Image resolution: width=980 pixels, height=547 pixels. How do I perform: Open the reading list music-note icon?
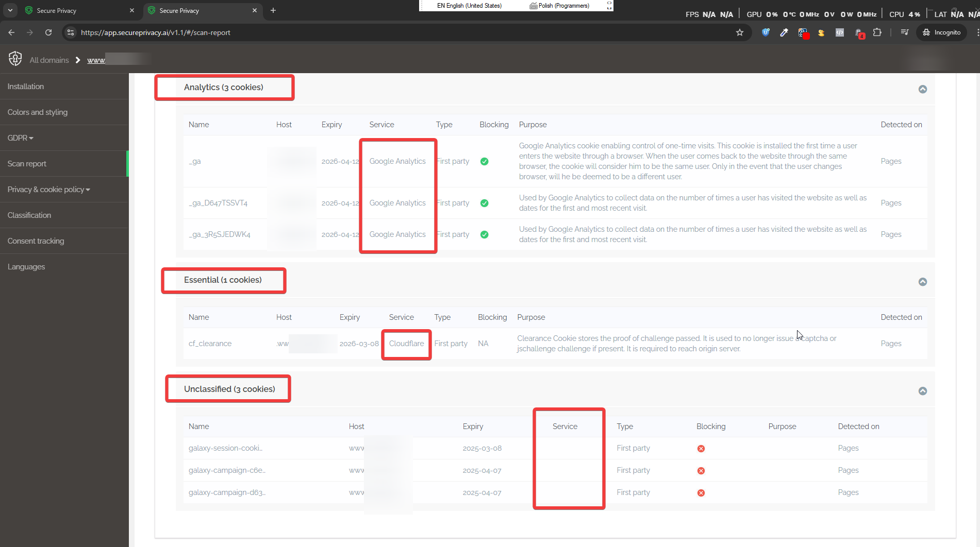904,32
